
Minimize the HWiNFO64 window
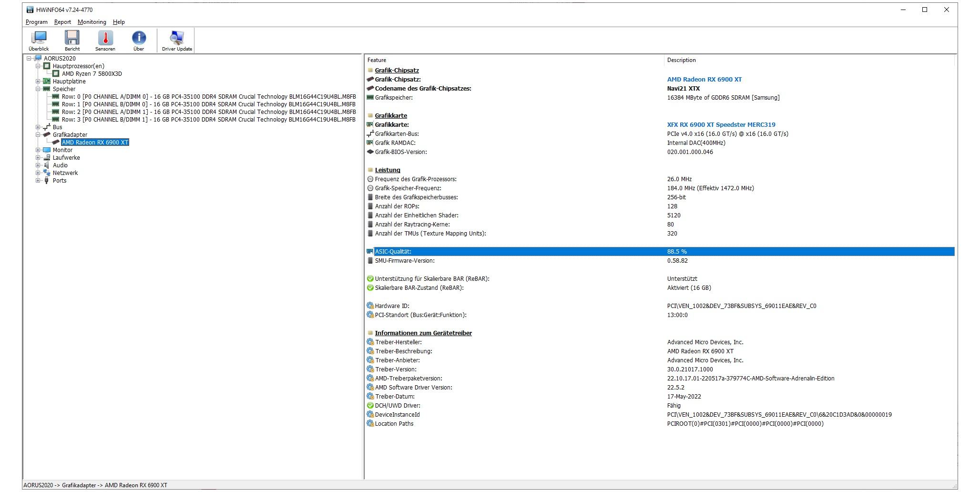(903, 10)
